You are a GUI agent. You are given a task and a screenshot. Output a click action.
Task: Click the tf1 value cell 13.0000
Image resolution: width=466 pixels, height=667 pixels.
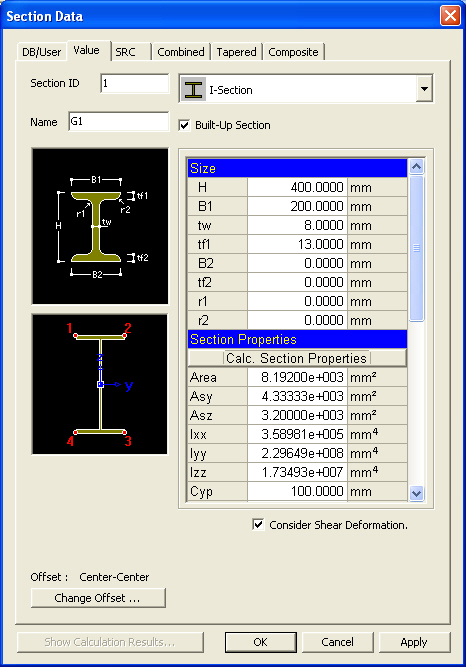pyautogui.click(x=297, y=244)
